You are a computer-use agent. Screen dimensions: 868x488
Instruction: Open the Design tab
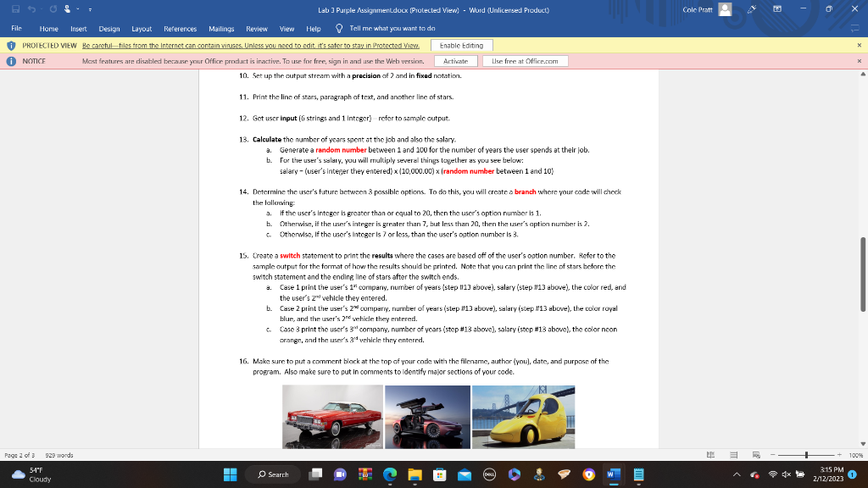tap(109, 28)
